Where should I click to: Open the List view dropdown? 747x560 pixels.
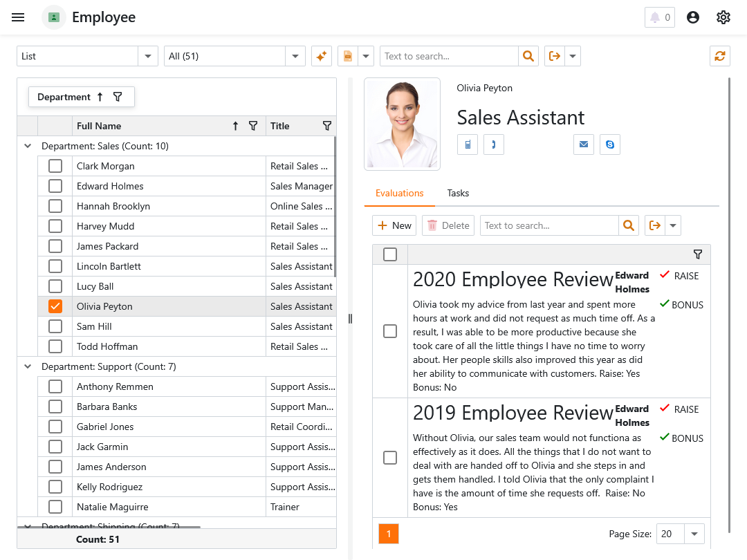point(148,56)
